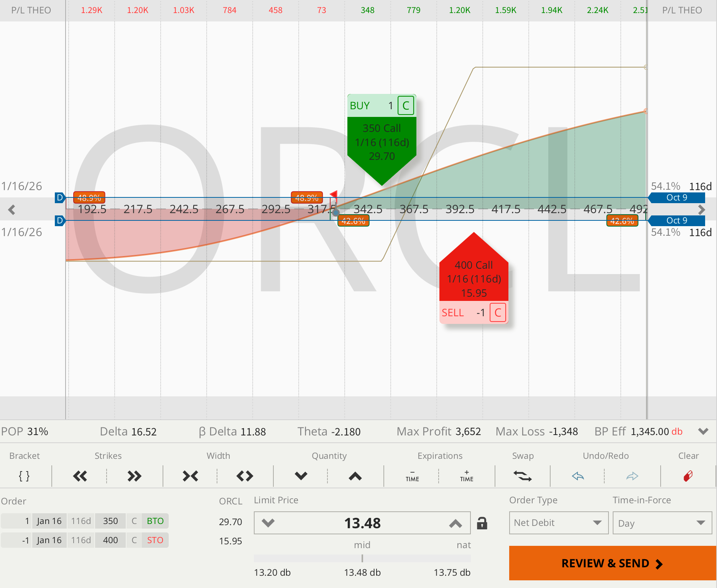Click the 392.5 strike on price axis

click(x=460, y=209)
